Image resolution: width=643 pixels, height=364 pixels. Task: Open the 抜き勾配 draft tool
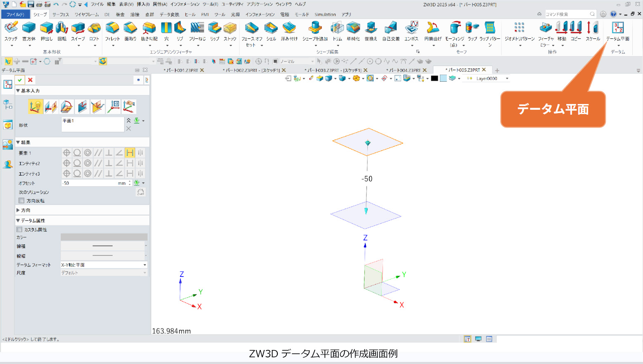pos(149,31)
